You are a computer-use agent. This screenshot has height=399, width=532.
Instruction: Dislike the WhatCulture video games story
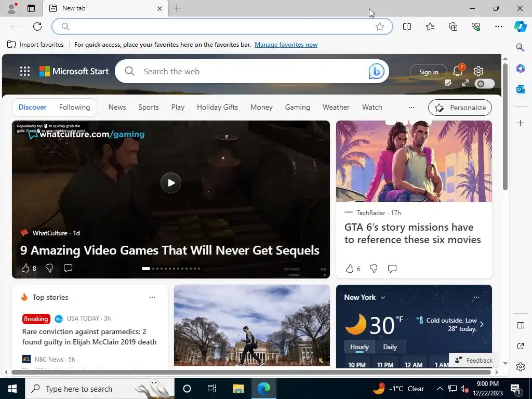pyautogui.click(x=49, y=269)
